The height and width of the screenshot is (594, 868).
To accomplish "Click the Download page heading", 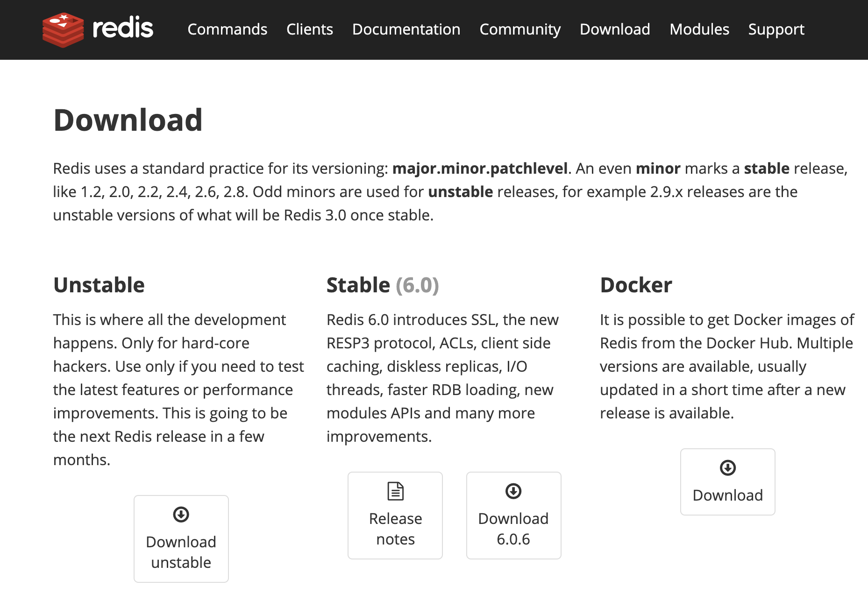I will coord(128,120).
